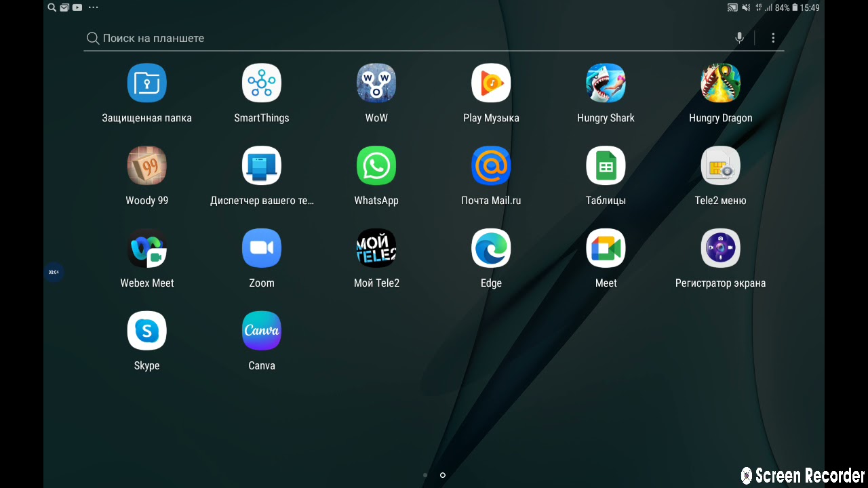Image resolution: width=868 pixels, height=488 pixels.
Task: Open WhatsApp messenger
Action: click(x=376, y=166)
